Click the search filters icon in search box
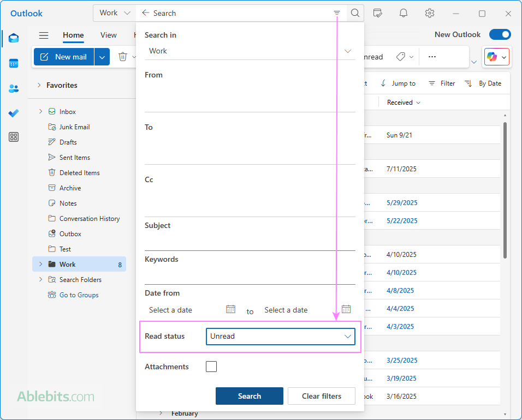 tap(337, 13)
